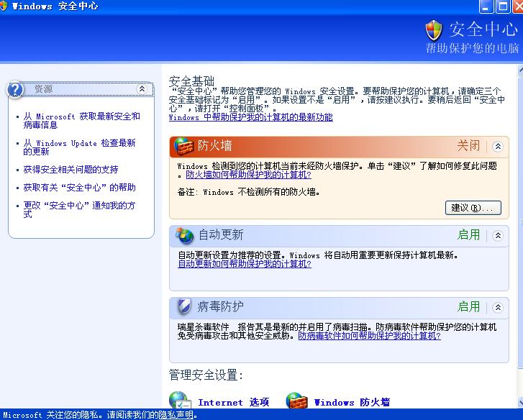Minimize the Windows 安全中心 window
This screenshot has height=420, width=523.
click(486, 6)
